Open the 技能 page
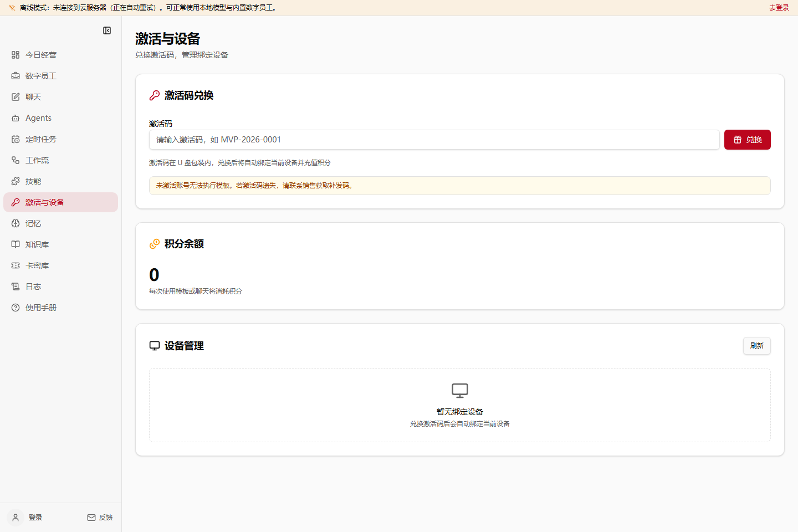Screen dimensions: 798x532 [x=61, y=181]
